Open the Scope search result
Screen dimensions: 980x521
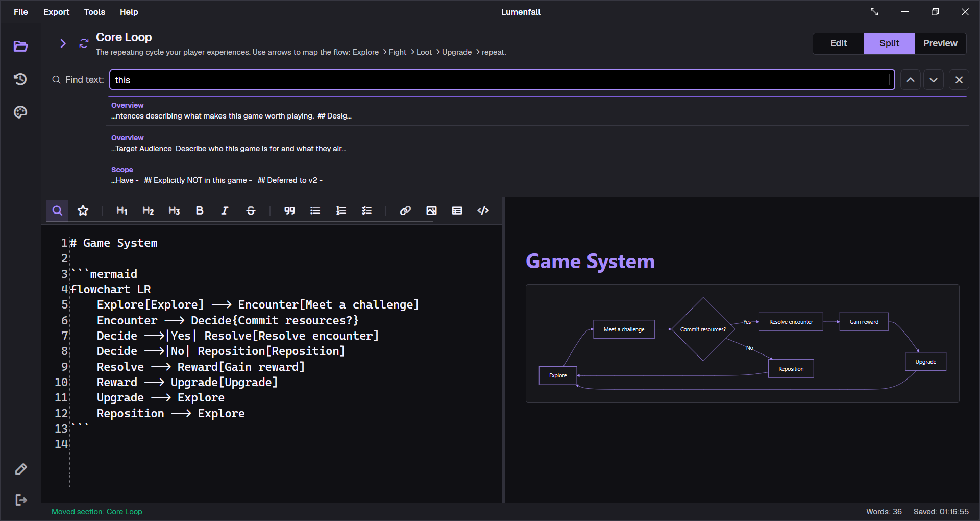click(537, 175)
